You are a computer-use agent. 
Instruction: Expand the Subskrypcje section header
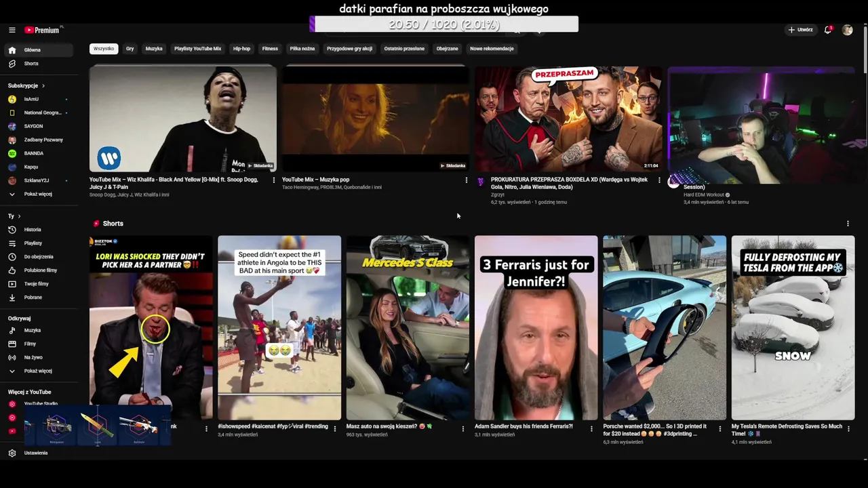[x=26, y=86]
